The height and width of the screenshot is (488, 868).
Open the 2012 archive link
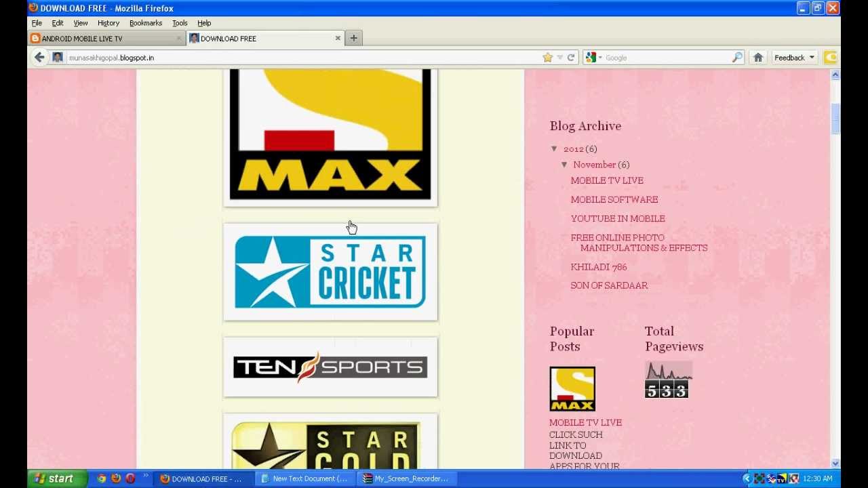tap(573, 149)
